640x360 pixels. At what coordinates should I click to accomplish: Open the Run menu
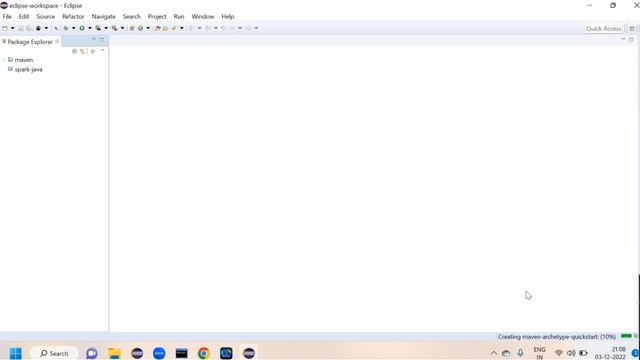pyautogui.click(x=179, y=16)
